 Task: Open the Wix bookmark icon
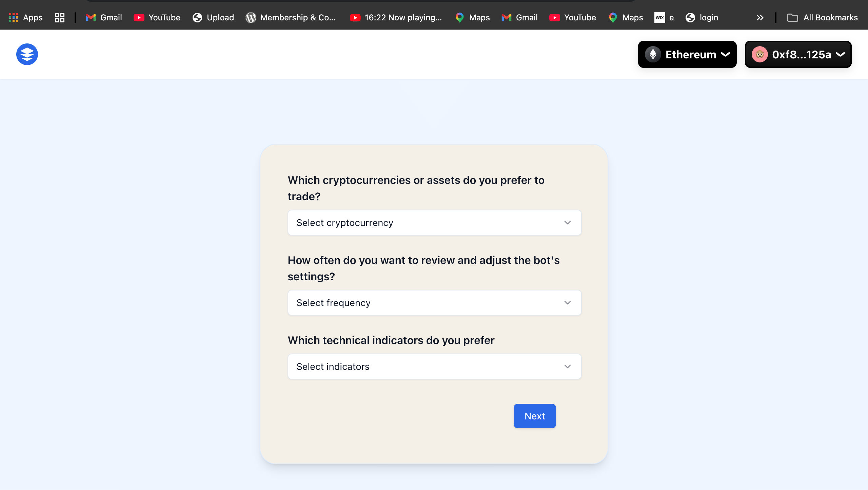(x=660, y=18)
